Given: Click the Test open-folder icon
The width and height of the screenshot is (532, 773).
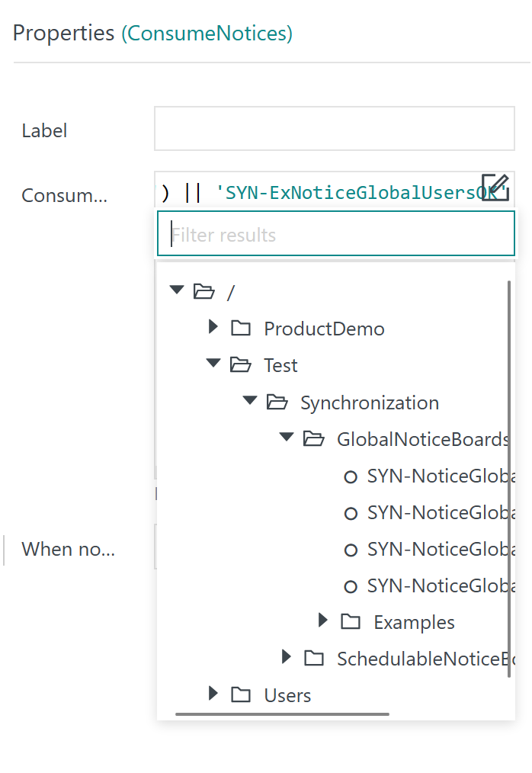Looking at the screenshot, I should pos(241,365).
